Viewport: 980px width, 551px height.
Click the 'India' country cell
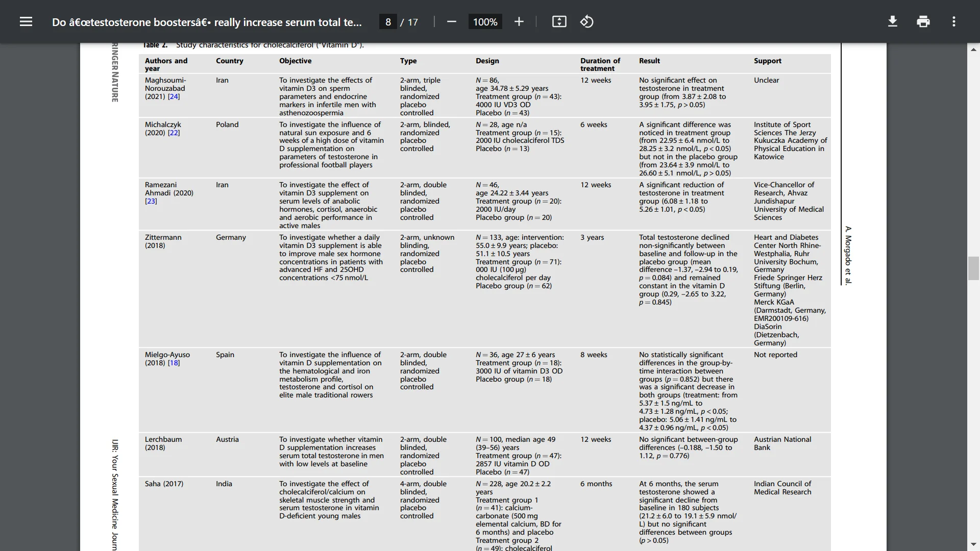point(224,484)
